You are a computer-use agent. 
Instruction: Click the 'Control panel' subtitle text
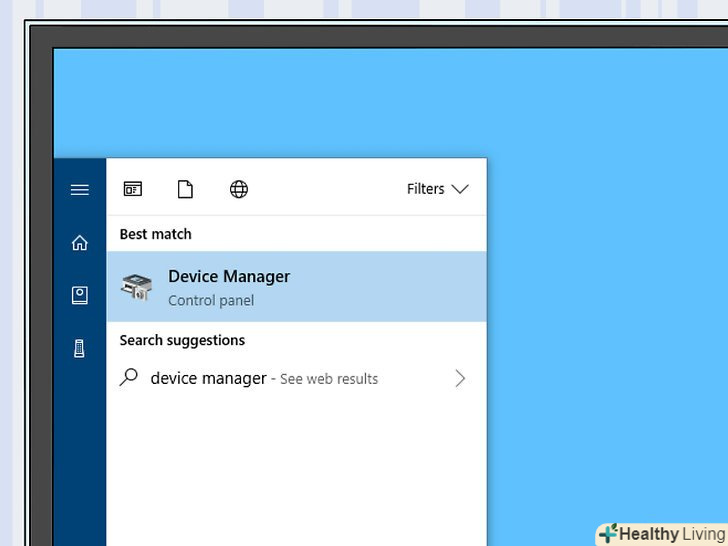[x=211, y=300]
